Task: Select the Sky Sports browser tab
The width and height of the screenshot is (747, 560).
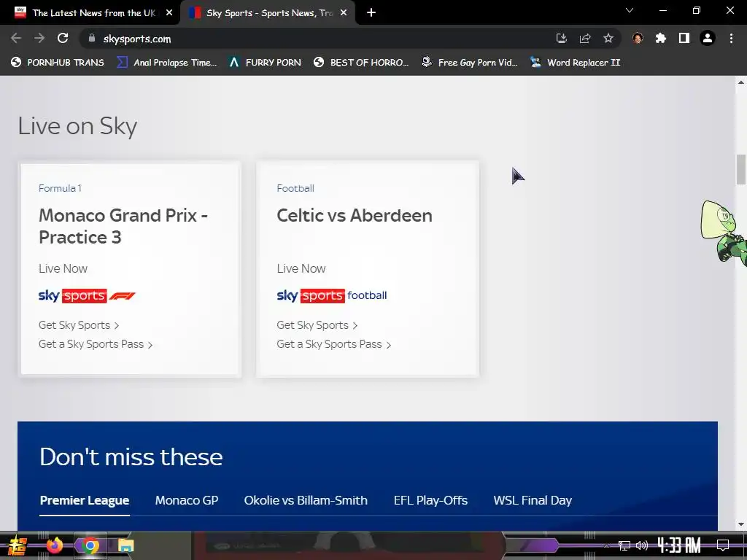Action: coord(268,13)
